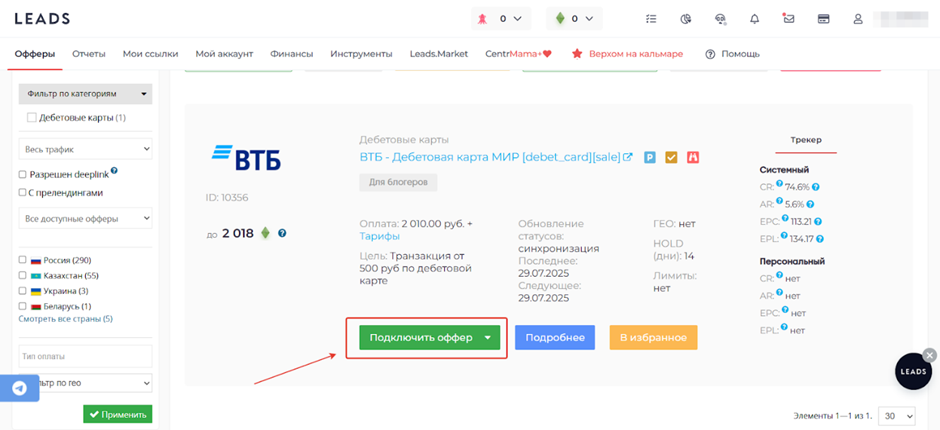The height and width of the screenshot is (430, 940).
Task: Go to the Офферы tab
Action: pos(35,54)
